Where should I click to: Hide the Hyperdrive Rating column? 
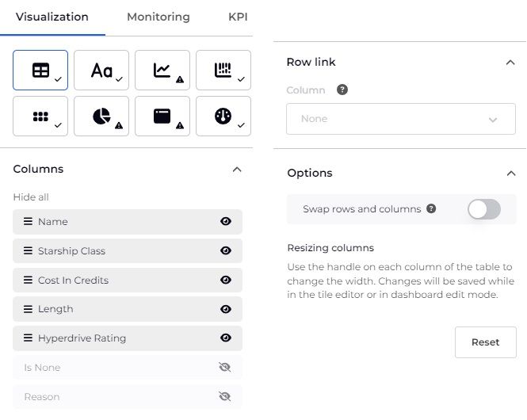(226, 338)
